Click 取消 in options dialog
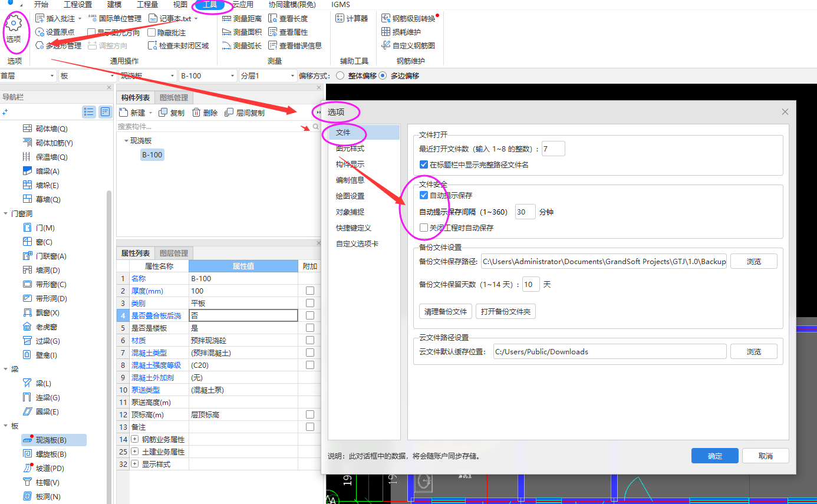 [766, 456]
